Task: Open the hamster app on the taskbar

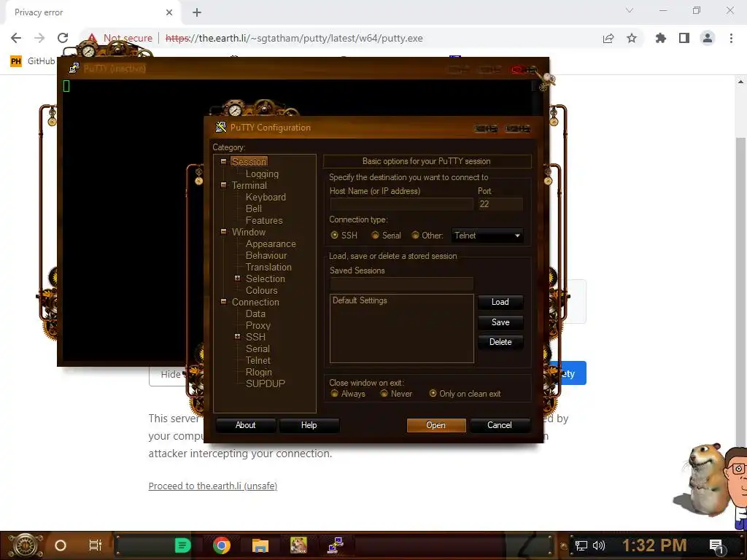Action: coord(298,545)
